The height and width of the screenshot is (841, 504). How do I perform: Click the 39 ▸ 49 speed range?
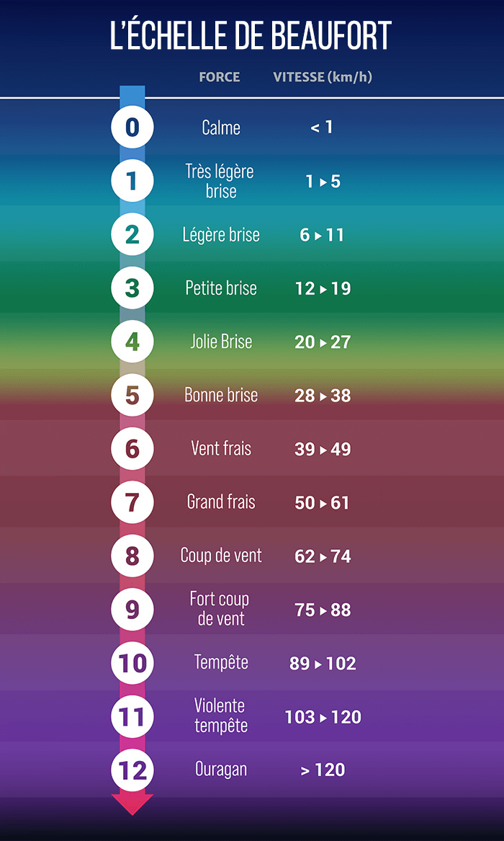click(x=323, y=449)
